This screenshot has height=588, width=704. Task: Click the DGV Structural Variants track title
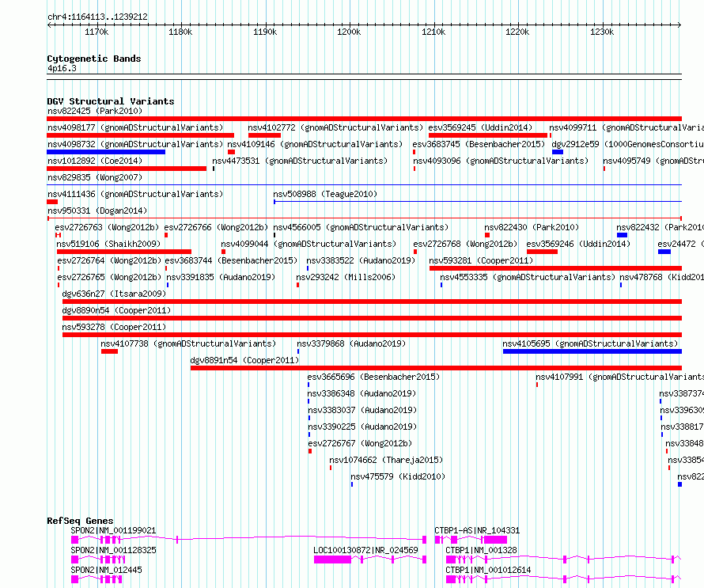111,101
